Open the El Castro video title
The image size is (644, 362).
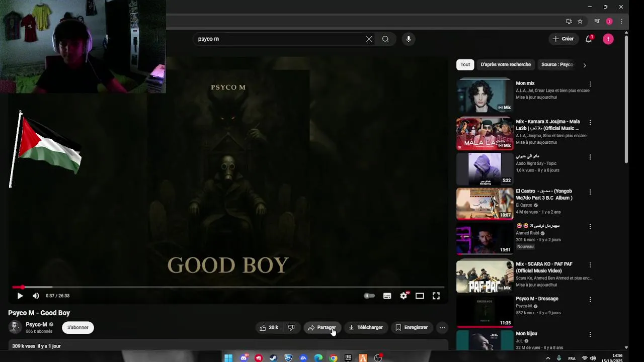(544, 195)
